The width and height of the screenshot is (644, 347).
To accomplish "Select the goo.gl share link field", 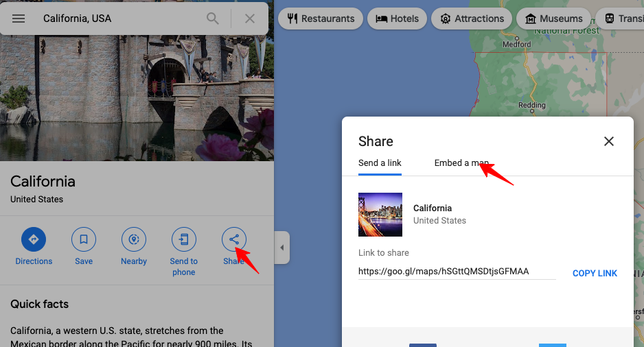I will tap(457, 272).
